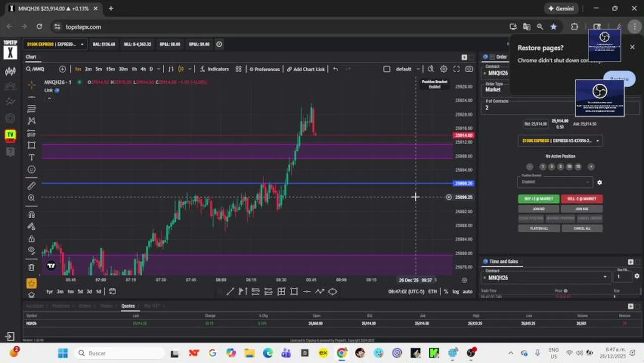Click the logout icon in left sidebar

pyautogui.click(x=10, y=336)
